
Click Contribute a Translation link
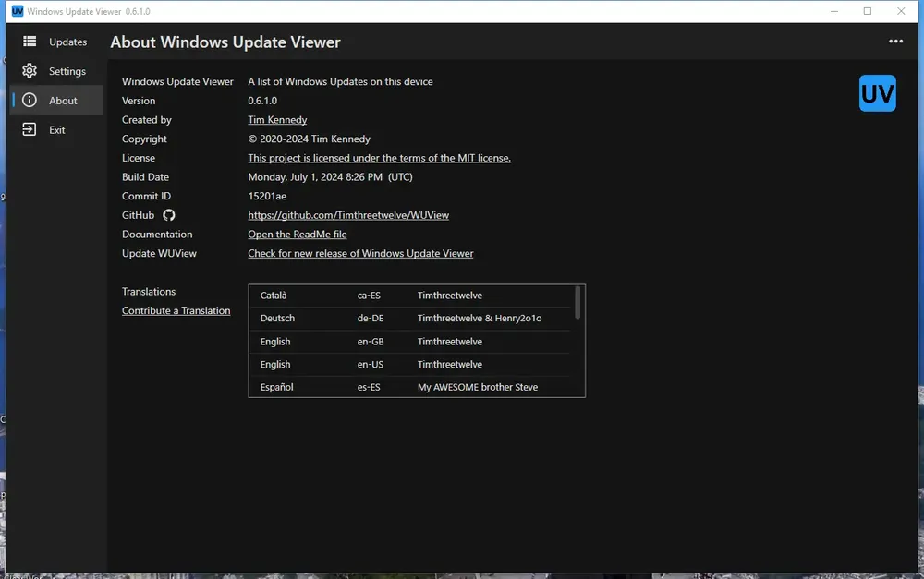[x=176, y=310]
